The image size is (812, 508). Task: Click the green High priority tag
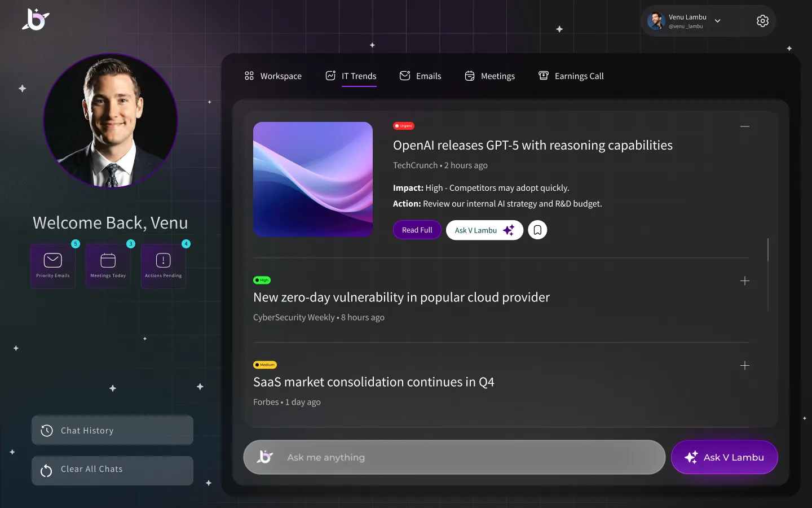262,280
